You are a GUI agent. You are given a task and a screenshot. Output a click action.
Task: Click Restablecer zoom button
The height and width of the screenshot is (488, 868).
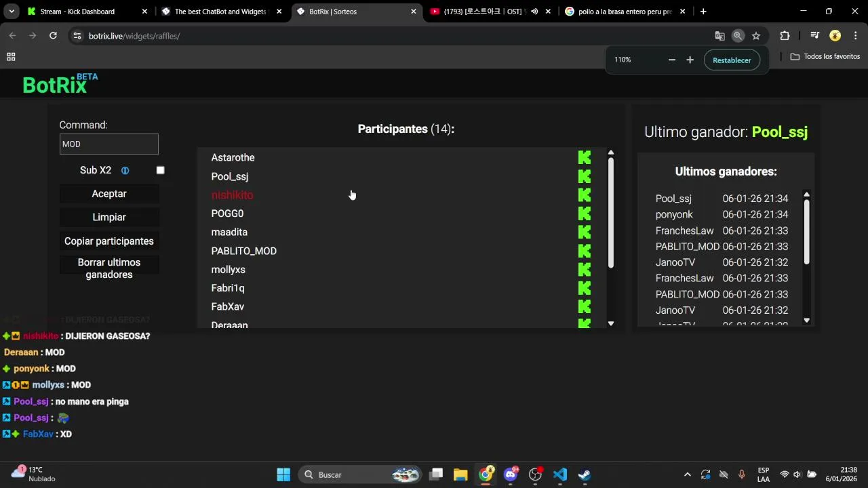[x=732, y=60]
